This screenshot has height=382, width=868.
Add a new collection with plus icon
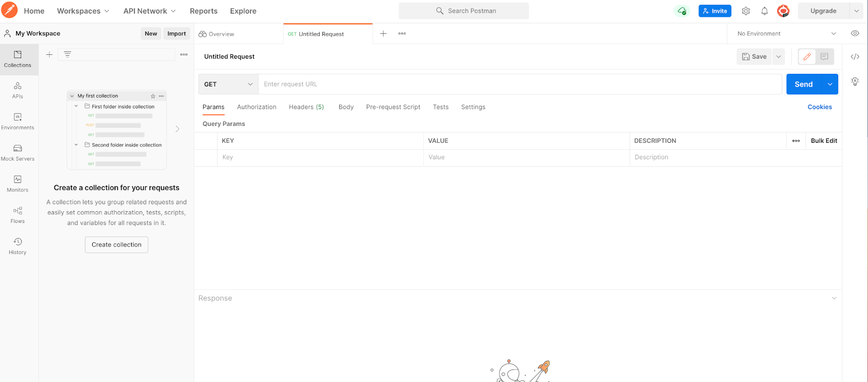49,54
